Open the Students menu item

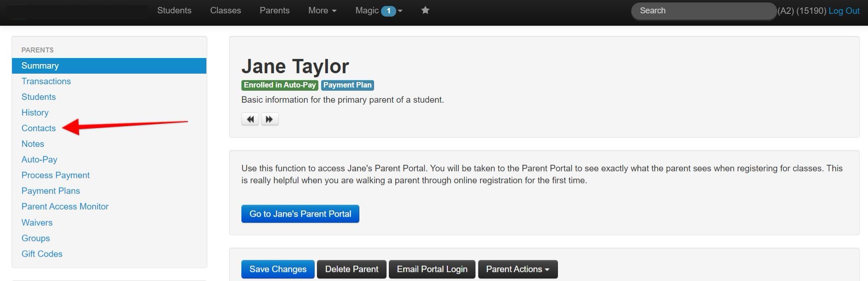174,10
